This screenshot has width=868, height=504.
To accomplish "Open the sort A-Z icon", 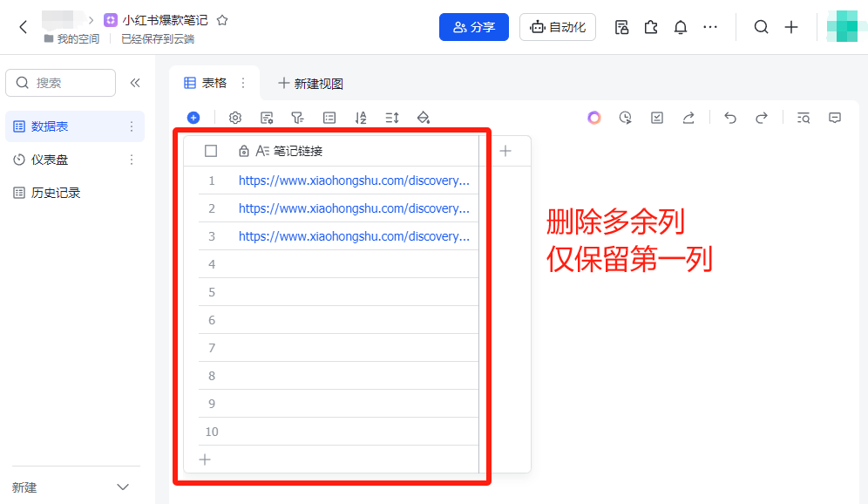I will pyautogui.click(x=360, y=117).
